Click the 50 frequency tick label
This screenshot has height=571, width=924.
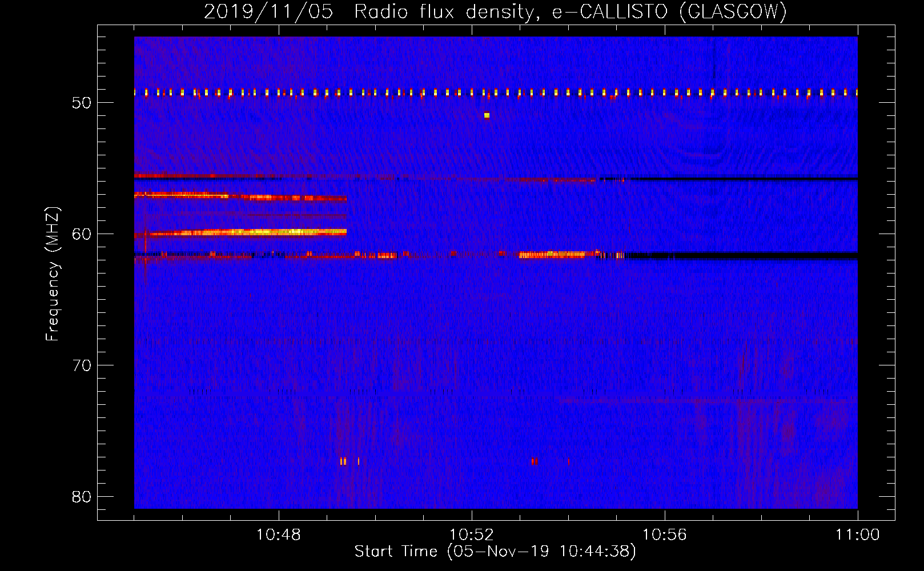[x=82, y=103]
